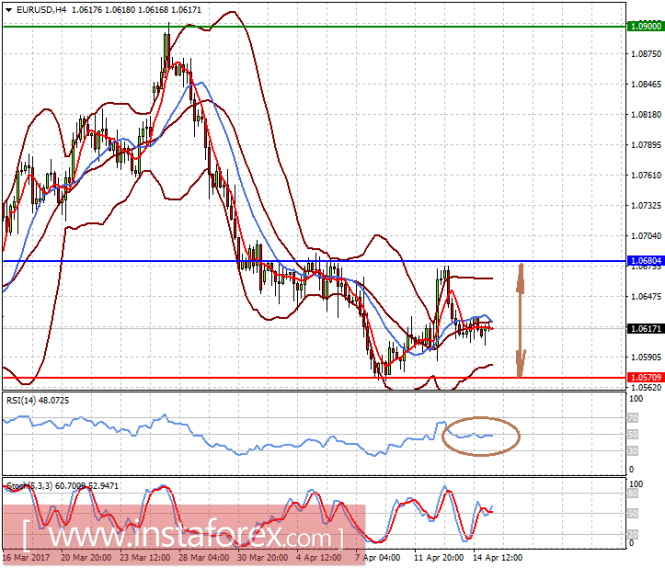Click the 14 Apr 12:00 time label

pyautogui.click(x=497, y=557)
